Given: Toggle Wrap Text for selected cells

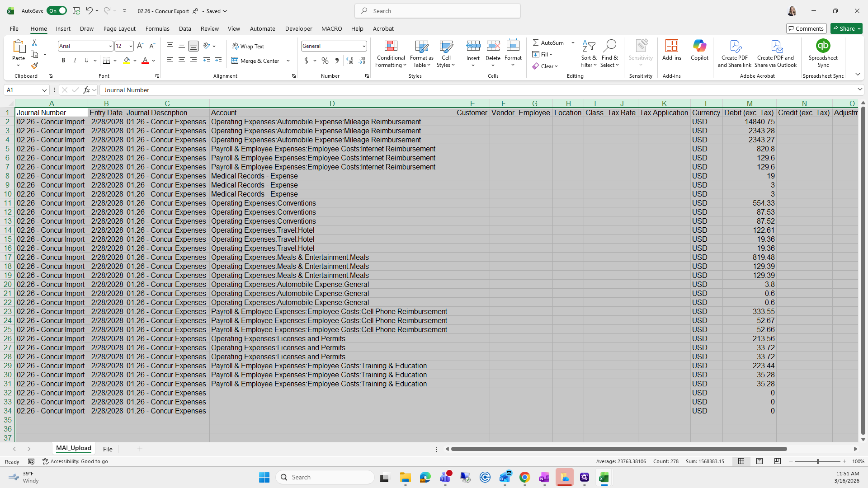Looking at the screenshot, I should coord(248,46).
